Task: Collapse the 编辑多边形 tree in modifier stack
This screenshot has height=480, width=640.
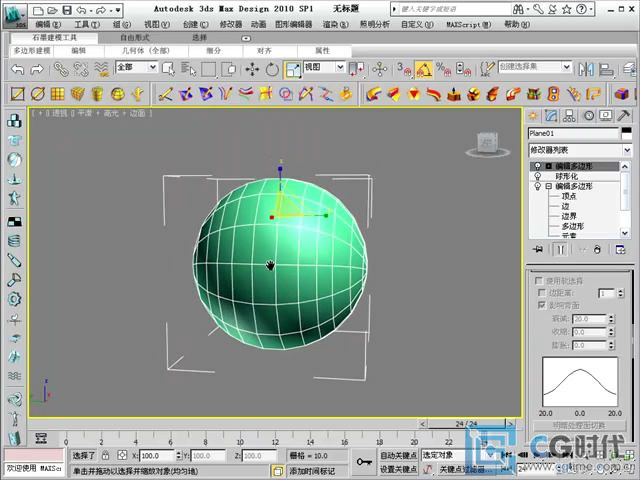Action: 548,186
